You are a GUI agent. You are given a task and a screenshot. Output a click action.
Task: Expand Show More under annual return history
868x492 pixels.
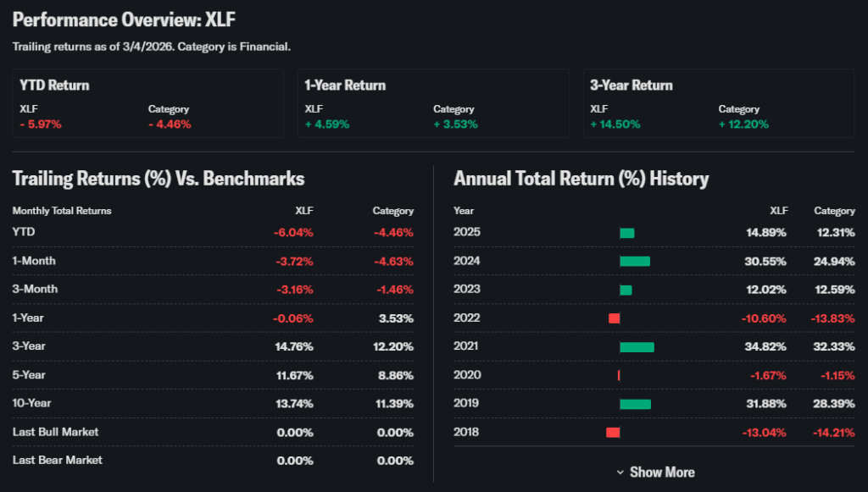point(662,473)
